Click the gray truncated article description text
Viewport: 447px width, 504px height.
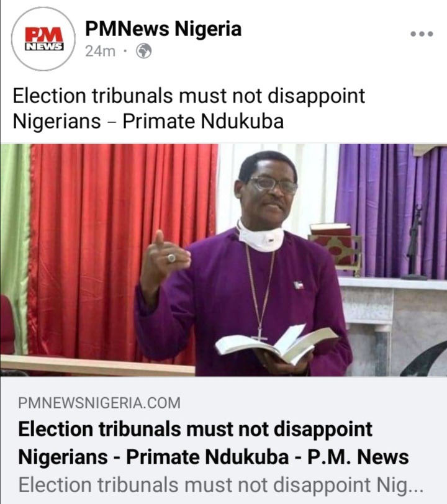point(220,485)
